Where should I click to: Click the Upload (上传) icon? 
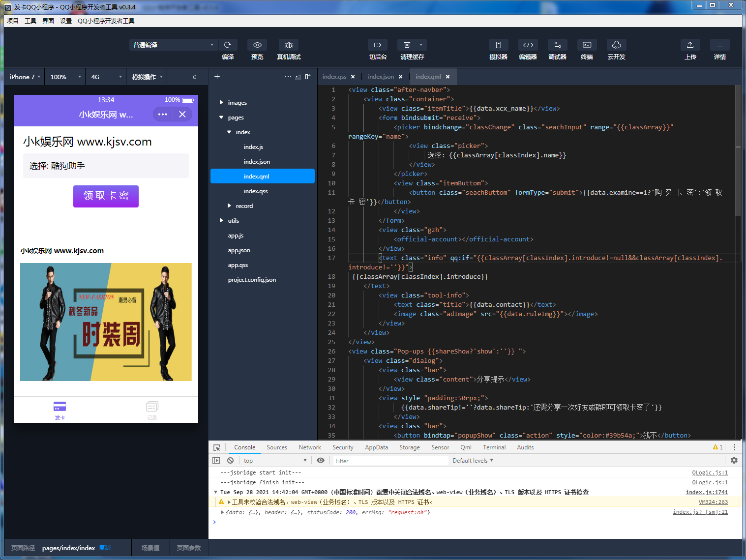pos(690,45)
